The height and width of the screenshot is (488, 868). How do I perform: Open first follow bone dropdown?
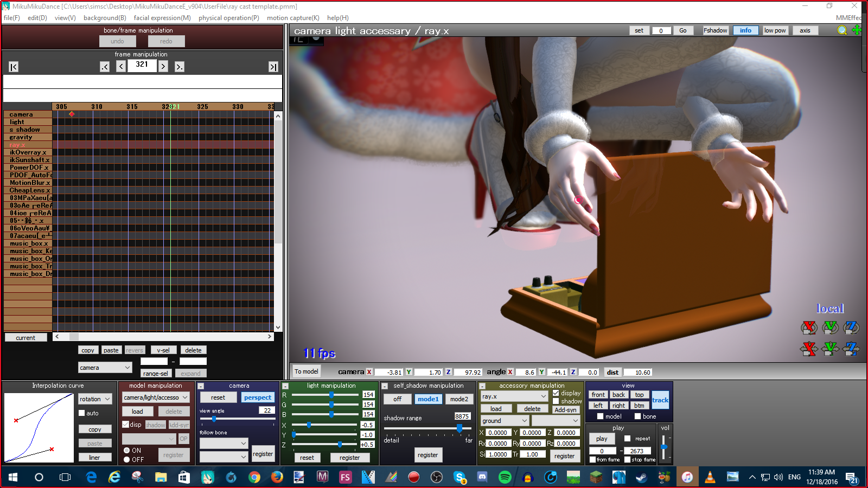pos(224,444)
